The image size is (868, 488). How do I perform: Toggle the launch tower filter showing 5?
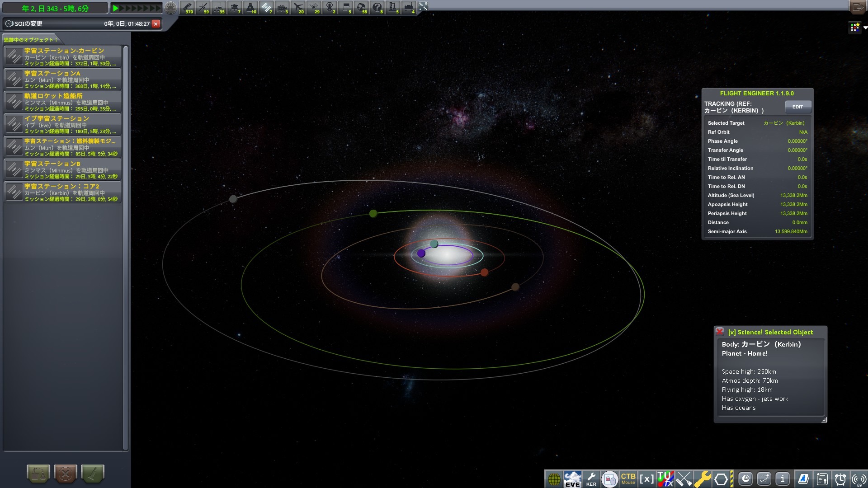[x=393, y=7]
